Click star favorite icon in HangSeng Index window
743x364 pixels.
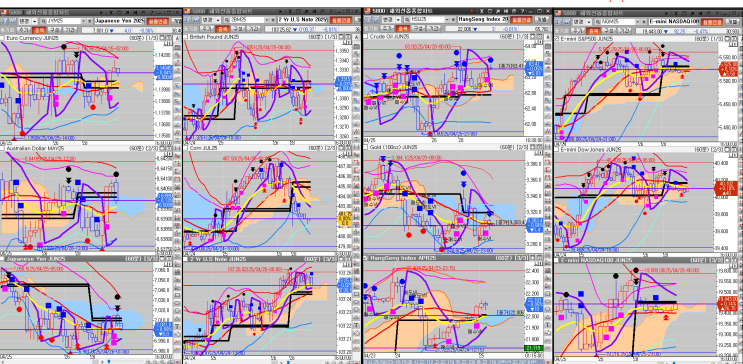[453, 19]
